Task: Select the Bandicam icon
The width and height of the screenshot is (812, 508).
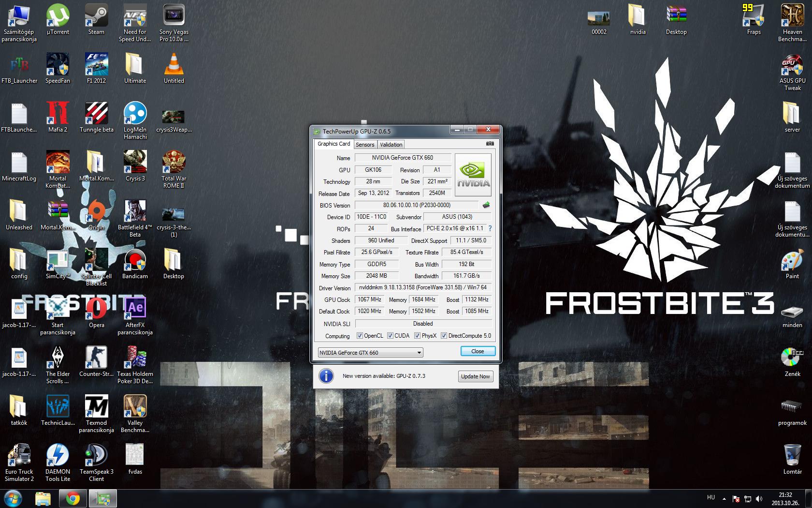Action: coord(135,264)
